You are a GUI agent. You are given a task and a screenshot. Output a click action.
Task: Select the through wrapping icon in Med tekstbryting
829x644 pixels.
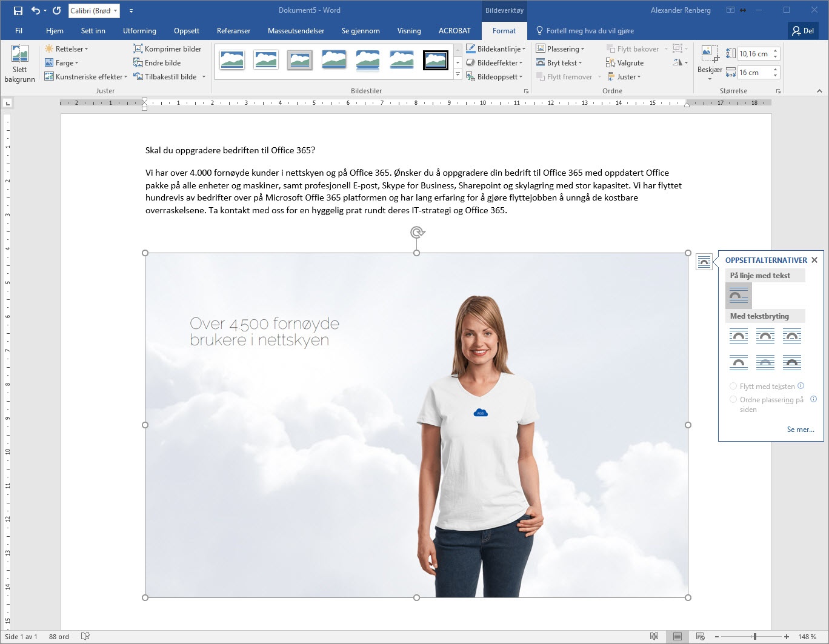[792, 336]
